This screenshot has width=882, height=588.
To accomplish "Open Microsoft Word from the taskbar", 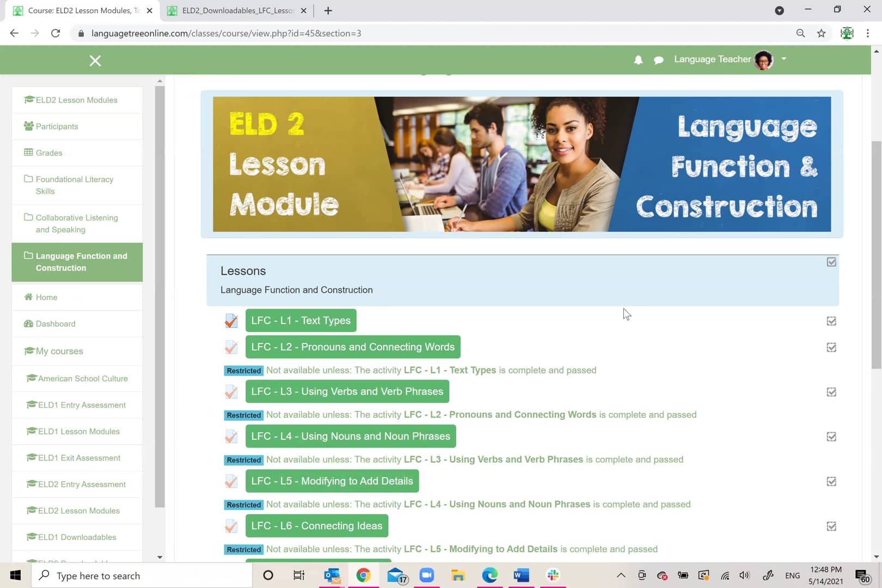I will tap(521, 575).
